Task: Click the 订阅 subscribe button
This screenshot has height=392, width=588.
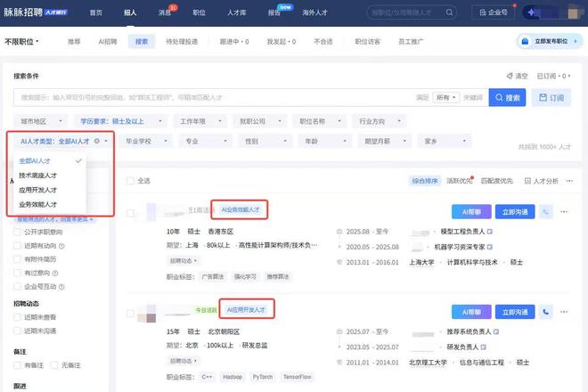Action: point(551,97)
